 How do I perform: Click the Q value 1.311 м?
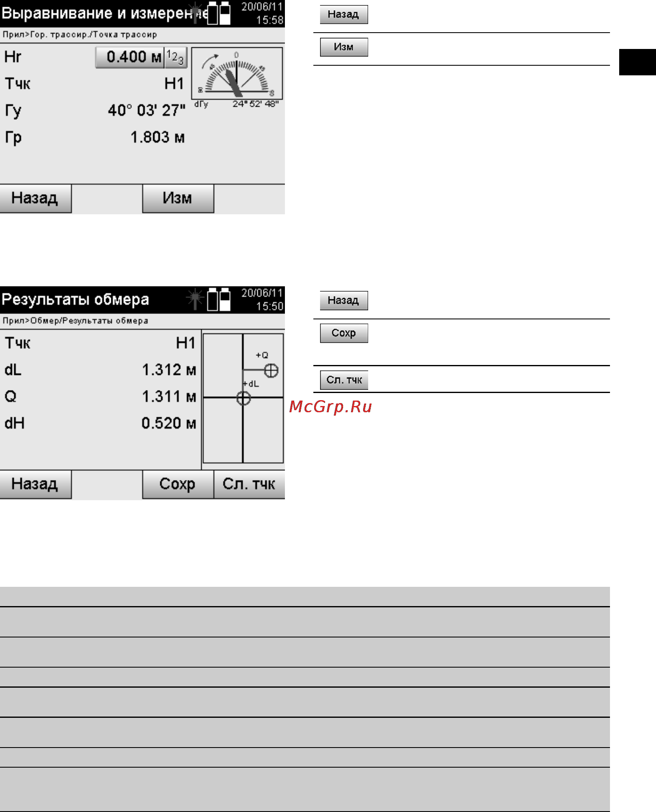point(169,397)
